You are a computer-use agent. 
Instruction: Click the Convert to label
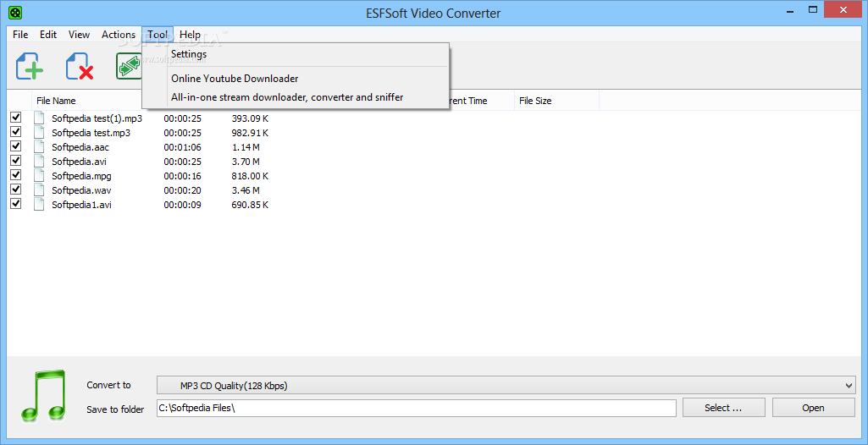tap(108, 385)
